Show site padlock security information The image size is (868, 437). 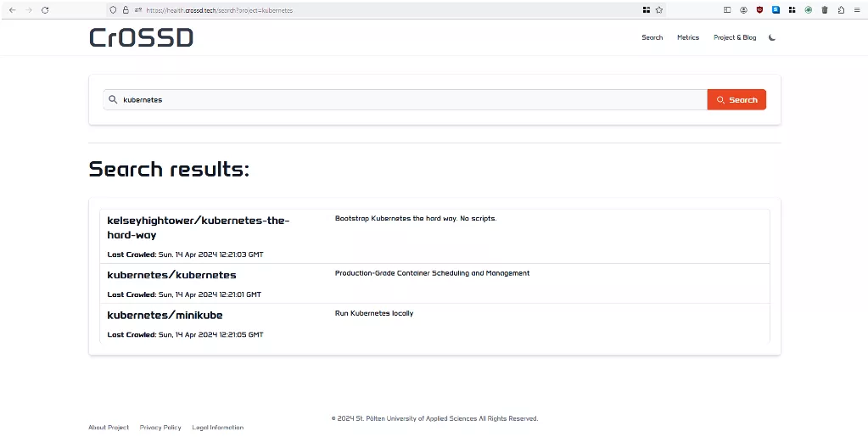[x=126, y=10]
